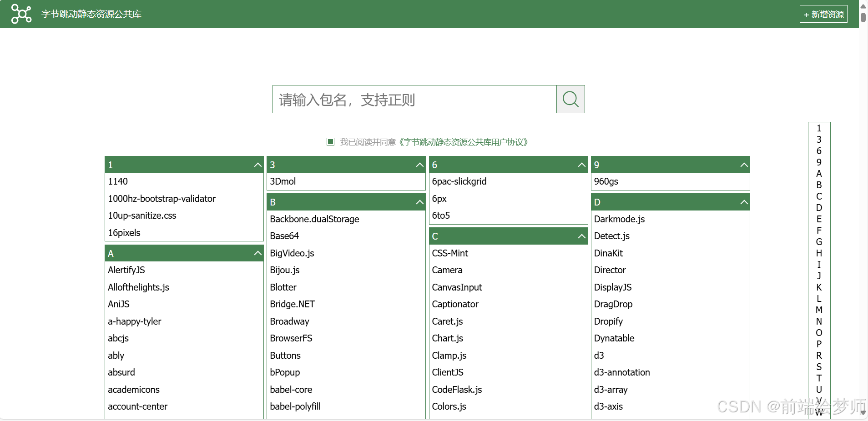The image size is (868, 421).
Task: Click the 新增资源 button
Action: point(823,14)
